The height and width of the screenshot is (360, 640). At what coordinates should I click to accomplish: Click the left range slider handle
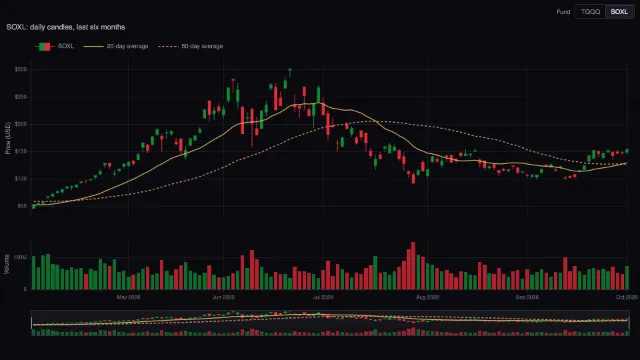coord(31,323)
